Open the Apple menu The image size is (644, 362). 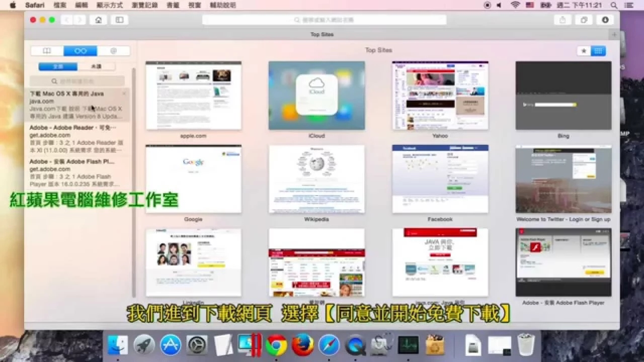pos(13,5)
